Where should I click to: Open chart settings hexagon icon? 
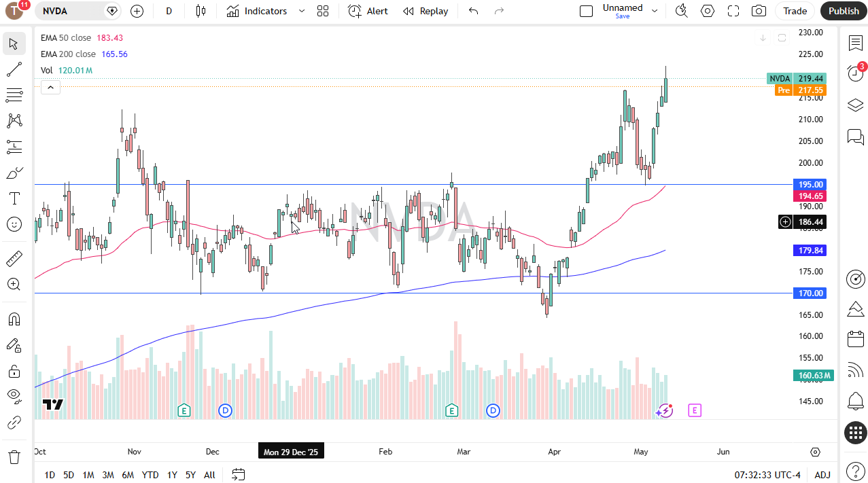[x=708, y=11]
